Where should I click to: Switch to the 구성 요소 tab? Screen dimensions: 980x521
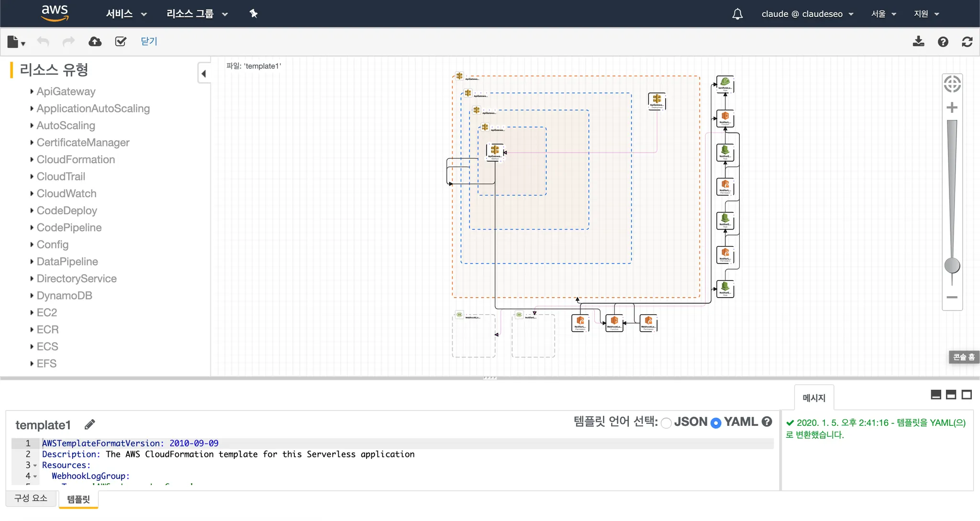pos(31,498)
